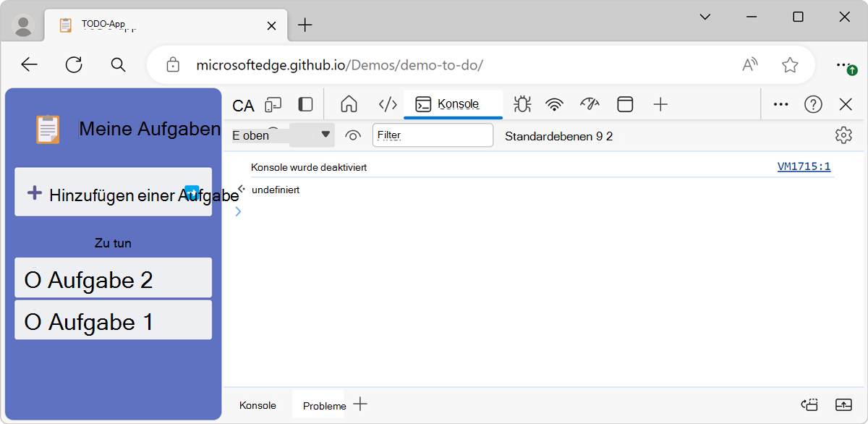This screenshot has width=868, height=424.
Task: Add page to favorites star
Action: tap(790, 65)
